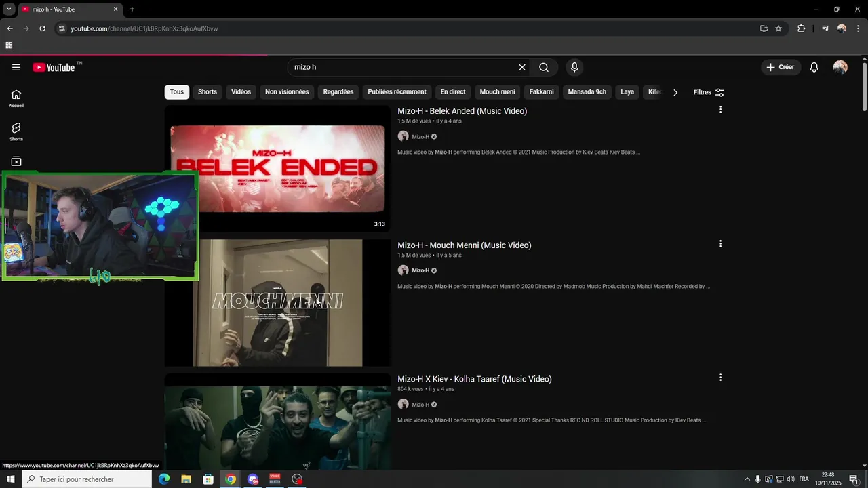Open the notifications bell

pyautogui.click(x=814, y=67)
